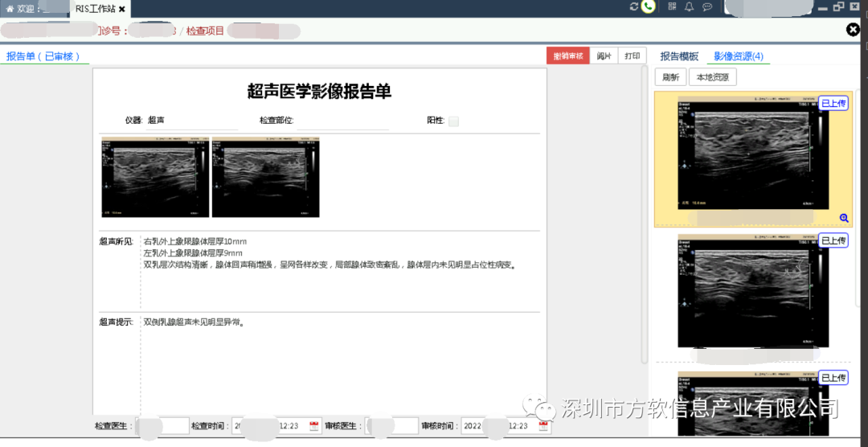Open calendar picker for 审核时间

pos(544,426)
